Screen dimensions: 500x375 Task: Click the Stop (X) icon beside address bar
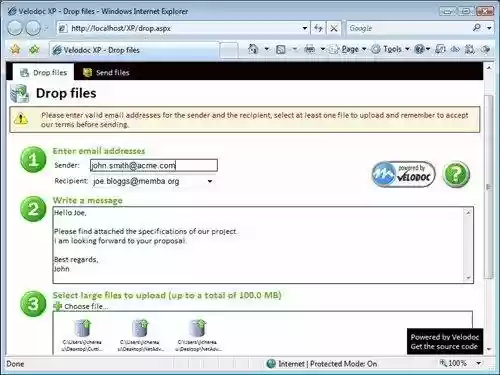(x=334, y=28)
